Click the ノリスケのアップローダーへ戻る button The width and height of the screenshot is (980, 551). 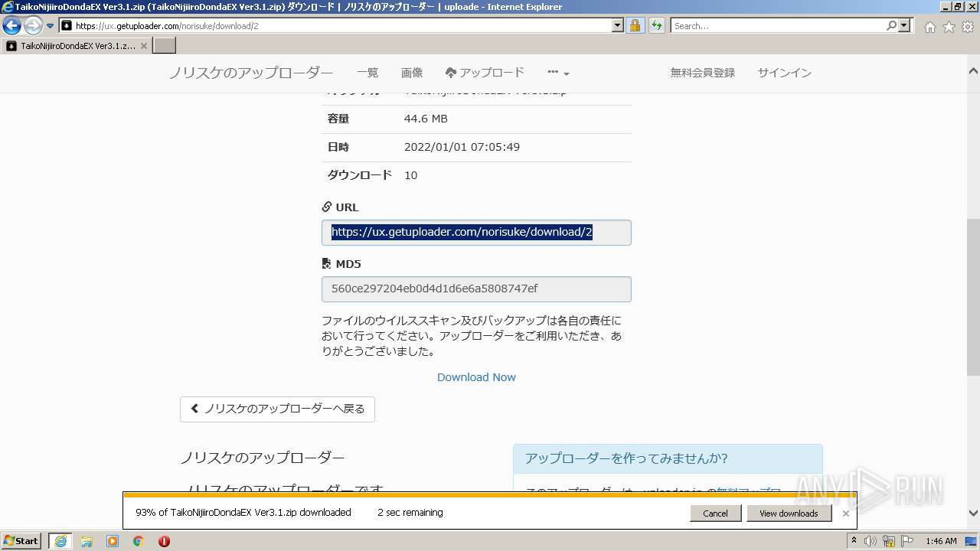coord(277,409)
